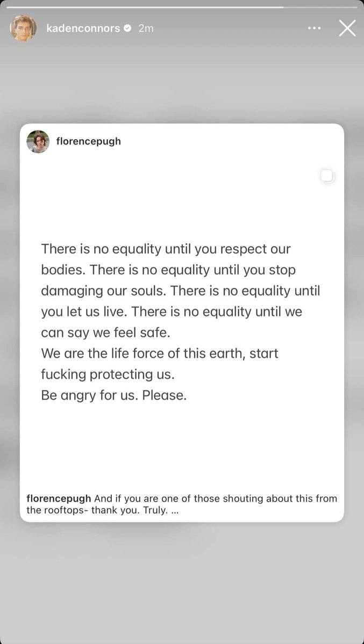Viewport: 364px width, 644px height.
Task: Click the line starting "There is no equality until you respect"
Action: pos(166,249)
